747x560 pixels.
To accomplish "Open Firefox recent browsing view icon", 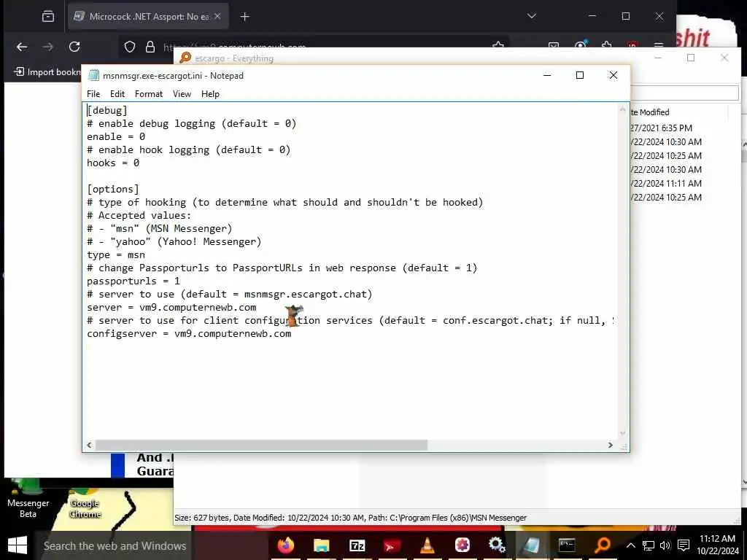I will 48,17.
